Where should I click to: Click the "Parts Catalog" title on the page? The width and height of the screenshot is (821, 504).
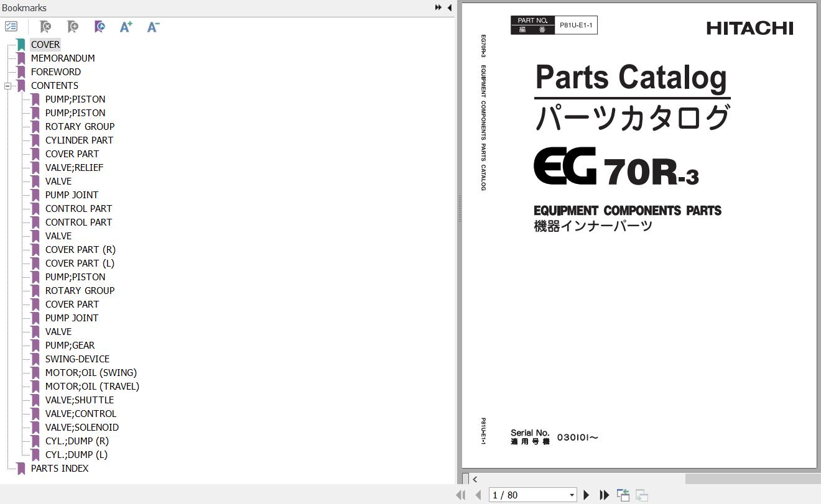[x=631, y=78]
